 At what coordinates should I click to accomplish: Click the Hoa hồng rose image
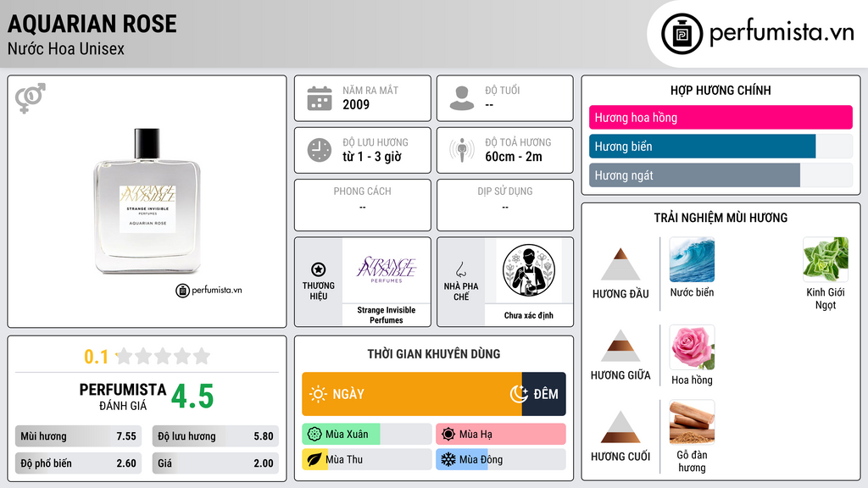pyautogui.click(x=692, y=347)
